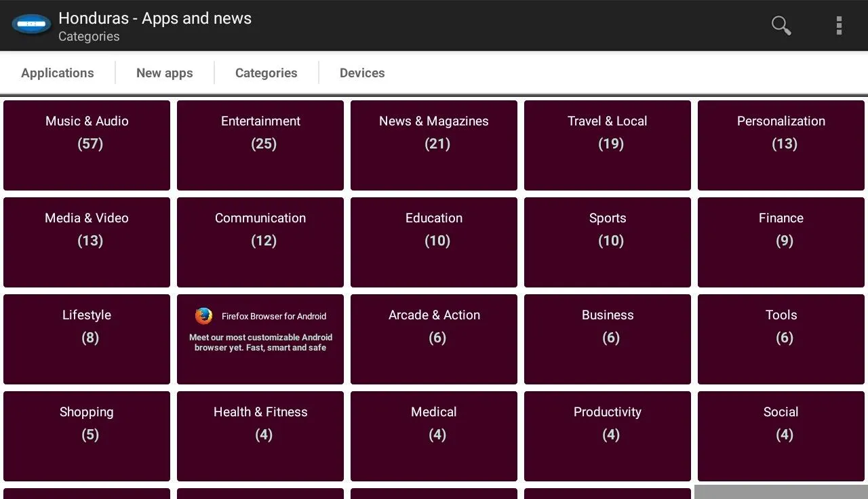Image resolution: width=868 pixels, height=499 pixels.
Task: Tap the Honduras flag app icon
Action: (x=31, y=25)
